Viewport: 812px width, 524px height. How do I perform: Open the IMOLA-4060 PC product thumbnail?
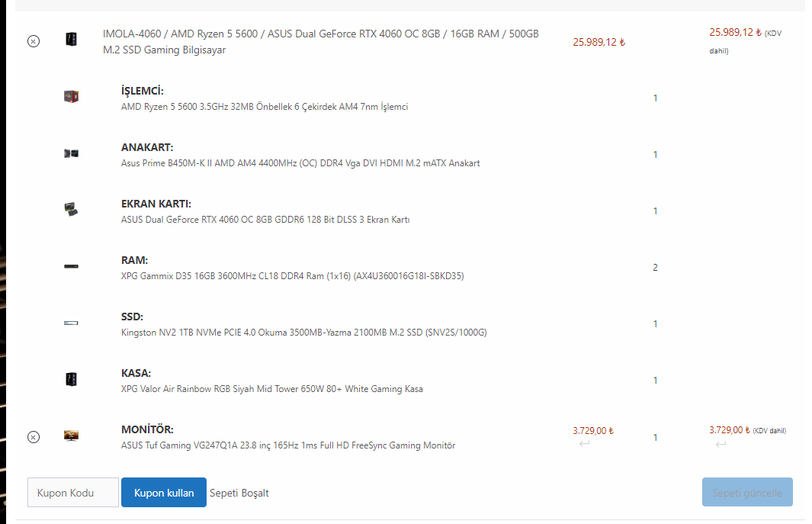[x=72, y=39]
